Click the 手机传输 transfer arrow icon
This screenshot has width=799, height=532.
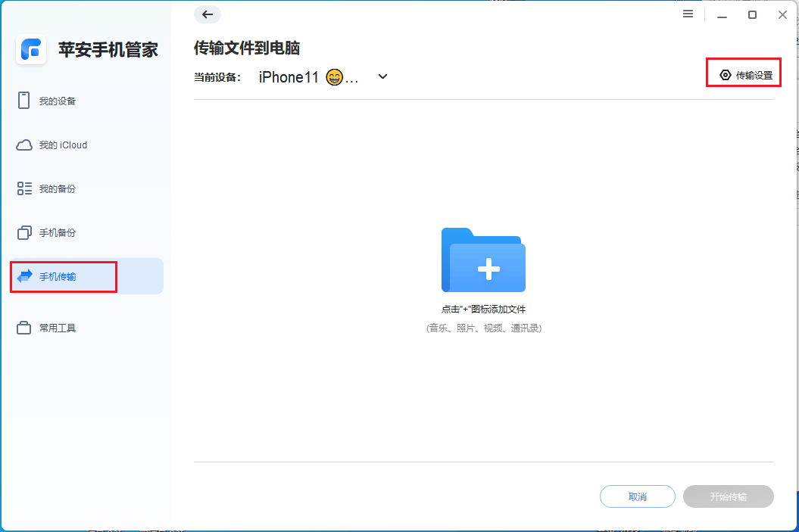(x=24, y=276)
